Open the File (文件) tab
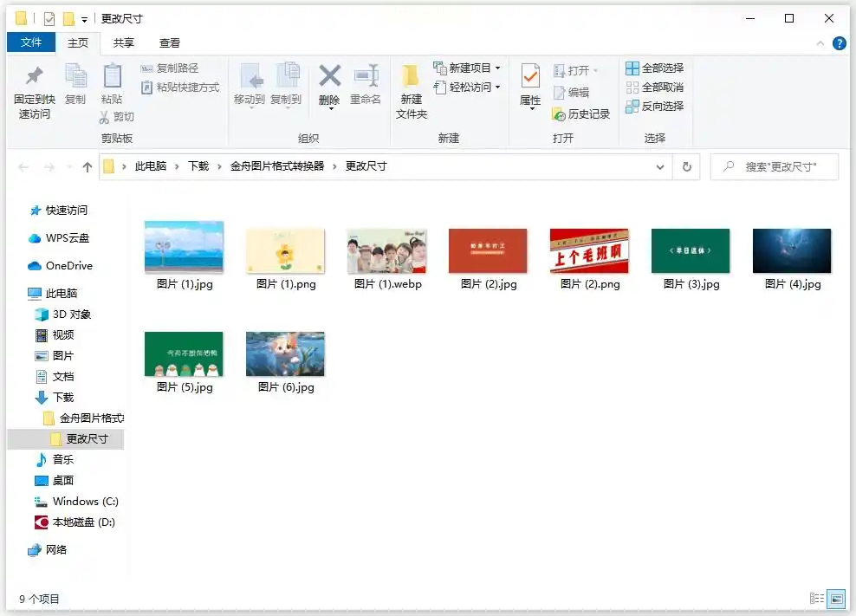856x616 pixels. 31,42
